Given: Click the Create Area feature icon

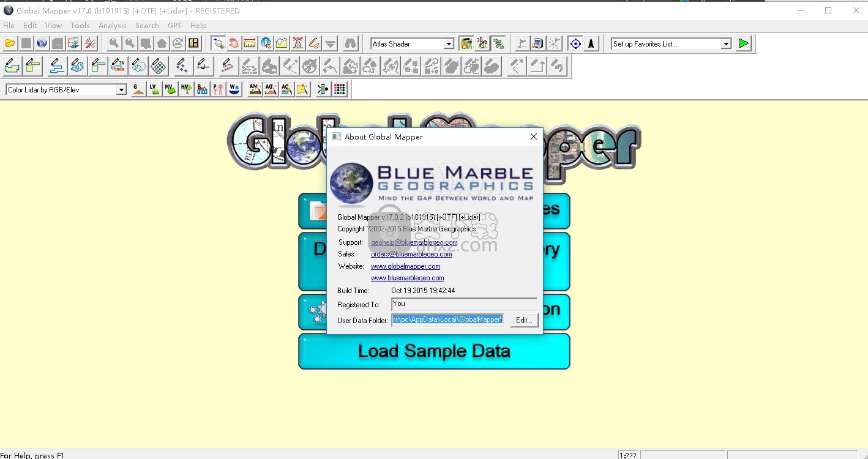Looking at the screenshot, I should coord(13,66).
